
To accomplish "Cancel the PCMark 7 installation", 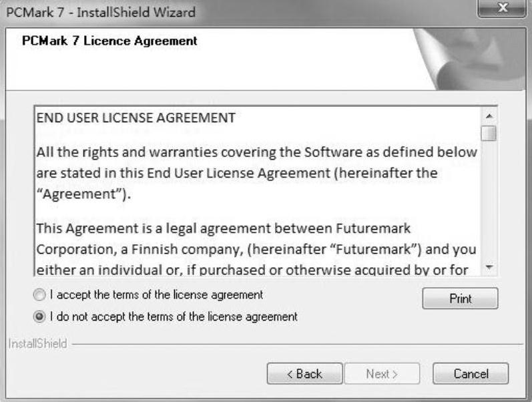I will click(470, 373).
